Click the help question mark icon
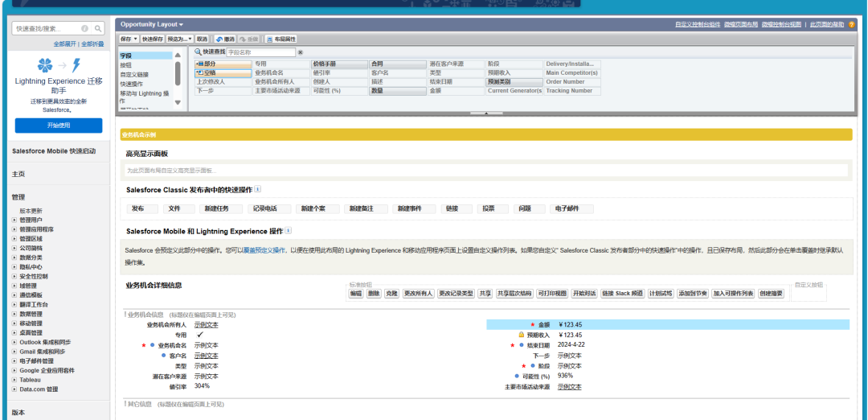The image size is (868, 420). click(x=851, y=24)
